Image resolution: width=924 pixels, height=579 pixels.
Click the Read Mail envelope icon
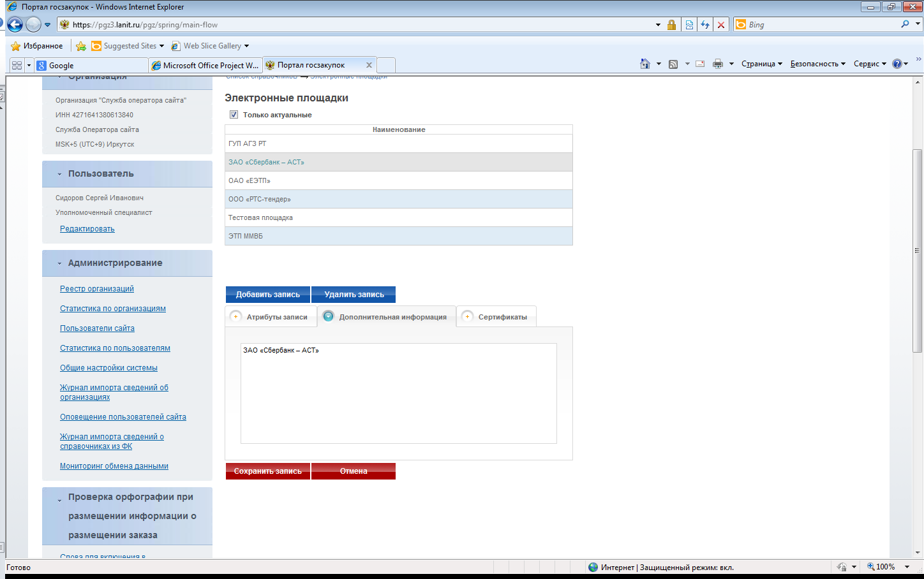[x=700, y=64]
